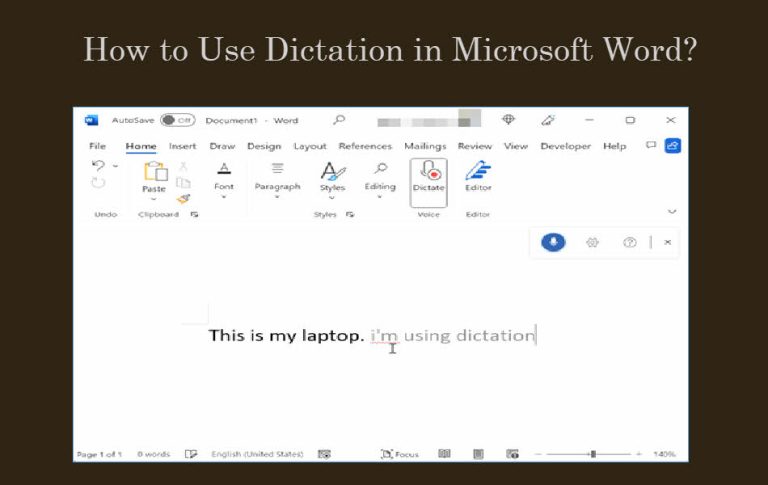Enable Focus mode
The width and height of the screenshot is (768, 485).
pos(400,454)
